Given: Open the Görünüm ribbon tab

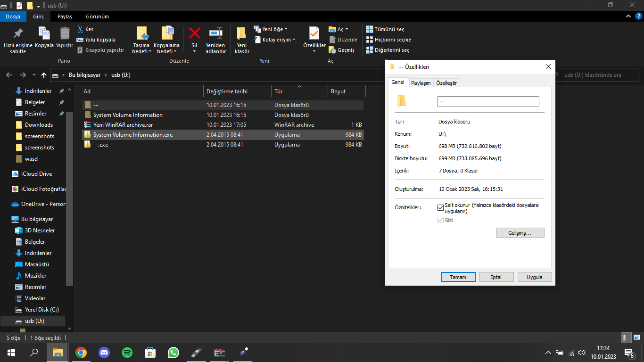Looking at the screenshot, I should [x=97, y=16].
